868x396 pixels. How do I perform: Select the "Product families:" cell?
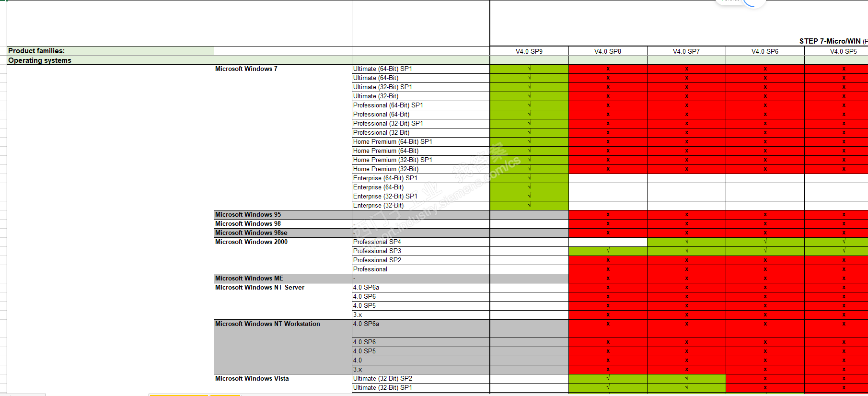pyautogui.click(x=110, y=51)
